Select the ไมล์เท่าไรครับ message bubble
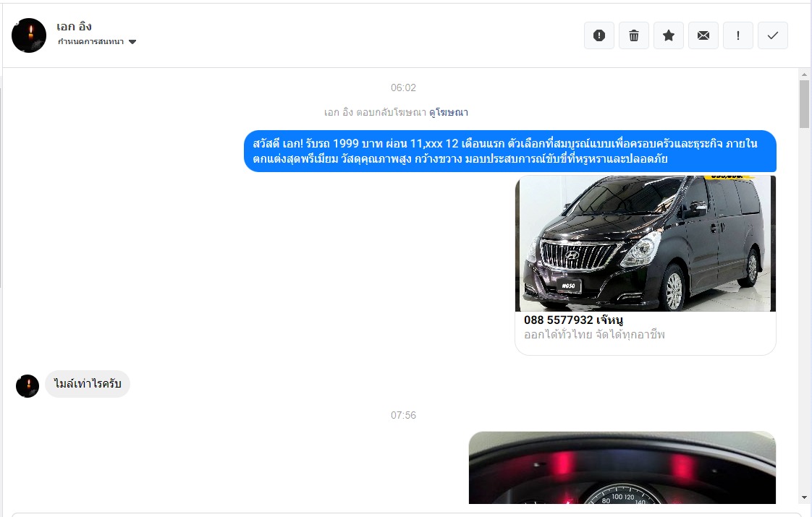 [x=88, y=384]
